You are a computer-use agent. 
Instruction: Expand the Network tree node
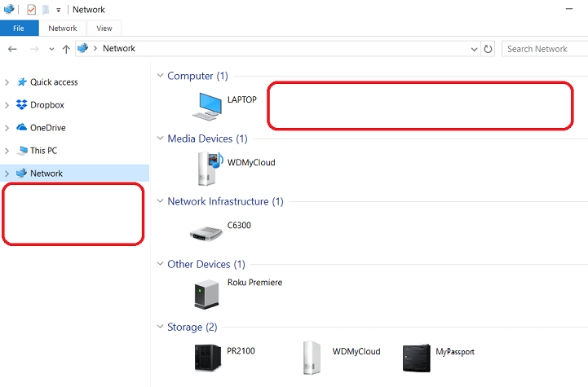7,174
